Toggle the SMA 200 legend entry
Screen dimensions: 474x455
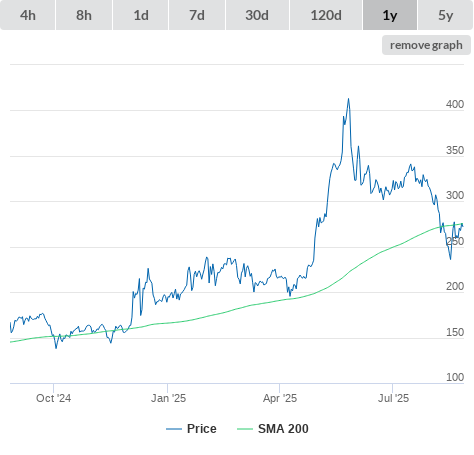point(273,429)
